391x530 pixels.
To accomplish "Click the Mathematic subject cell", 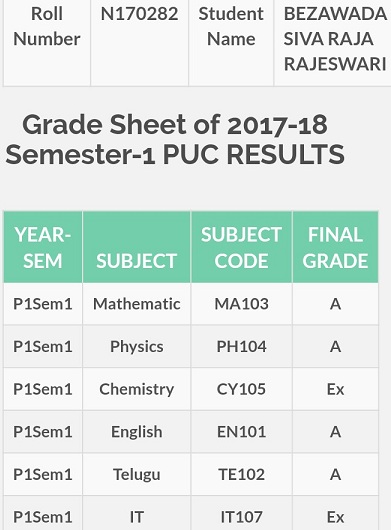I will tap(137, 304).
